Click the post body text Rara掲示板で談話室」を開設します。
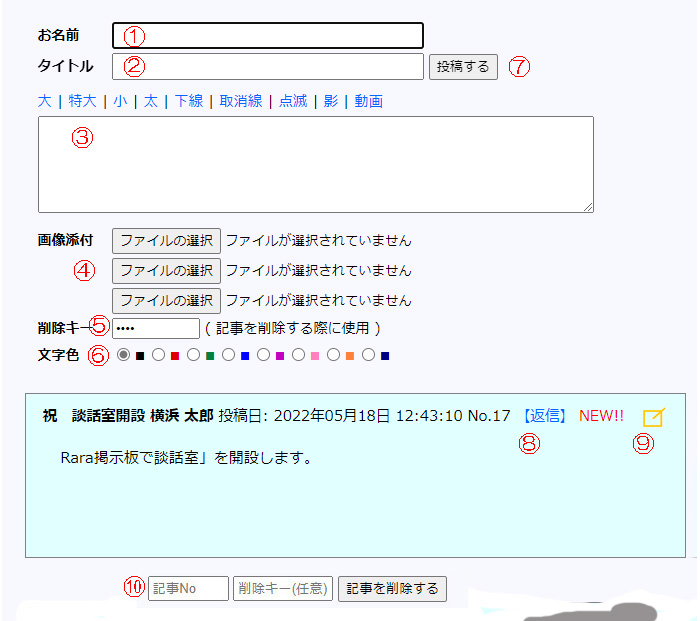Screen dimensions: 700x621 (186, 458)
